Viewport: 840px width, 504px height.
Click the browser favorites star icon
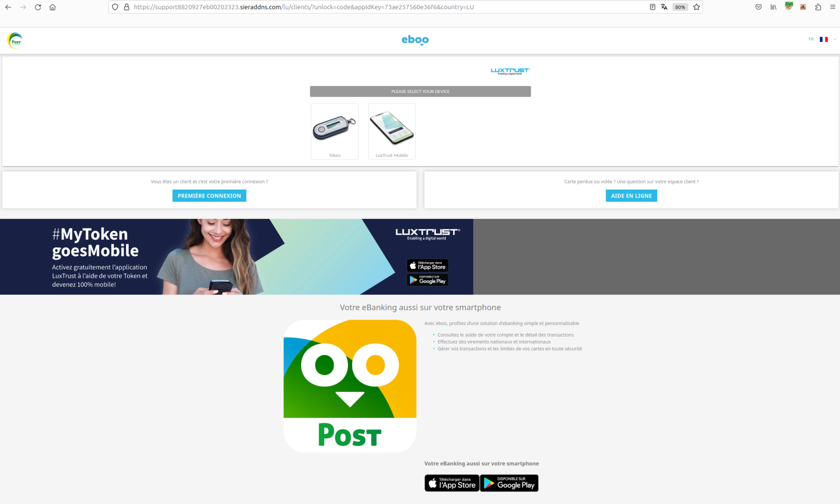(x=697, y=7)
